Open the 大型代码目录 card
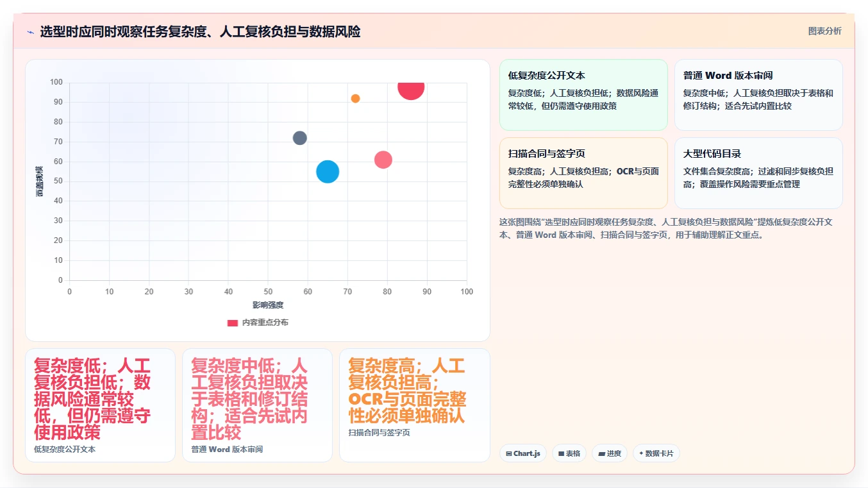Image resolution: width=868 pixels, height=488 pixels. coord(758,173)
